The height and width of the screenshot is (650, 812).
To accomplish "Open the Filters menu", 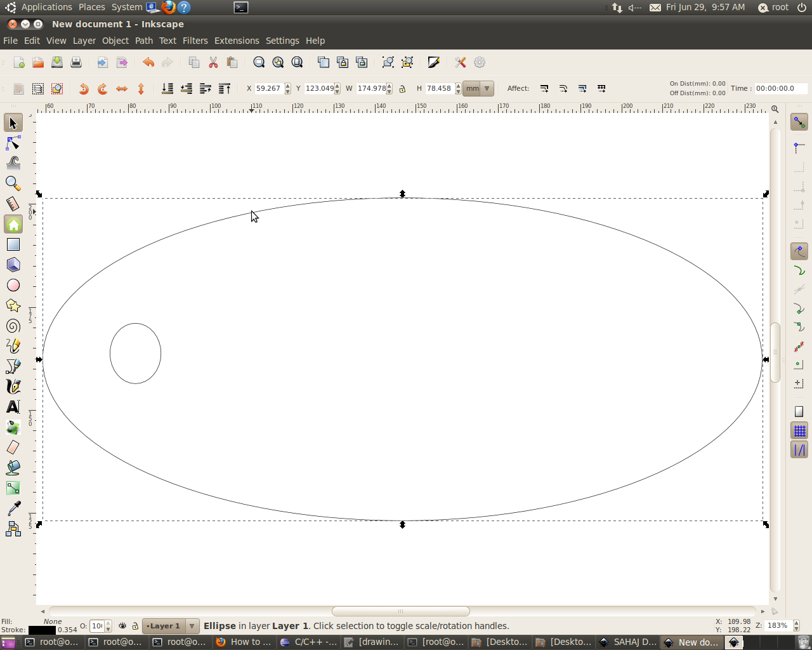I will 195,41.
